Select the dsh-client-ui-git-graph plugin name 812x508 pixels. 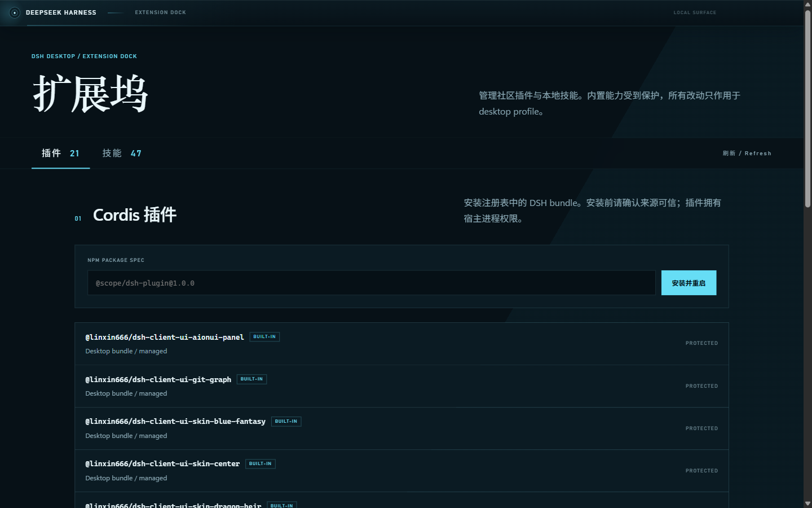click(x=158, y=379)
